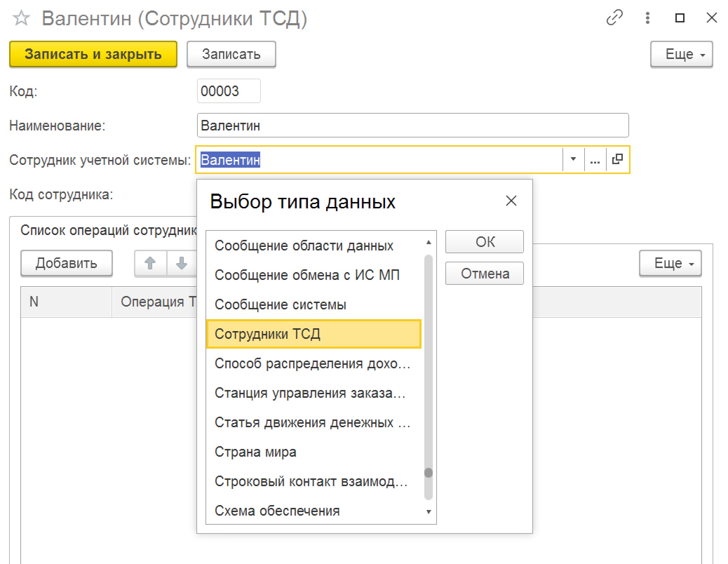This screenshot has height=564, width=728.
Task: Click the N column header
Action: pyautogui.click(x=66, y=302)
